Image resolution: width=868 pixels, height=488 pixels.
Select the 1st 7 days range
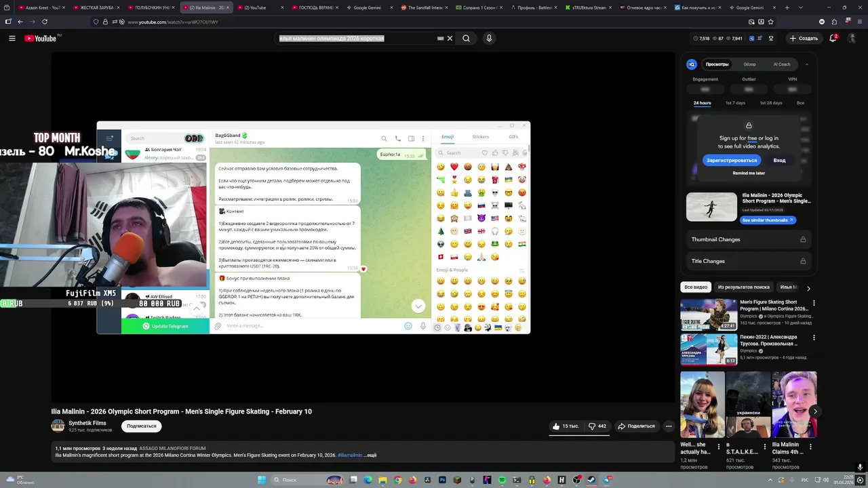[735, 103]
